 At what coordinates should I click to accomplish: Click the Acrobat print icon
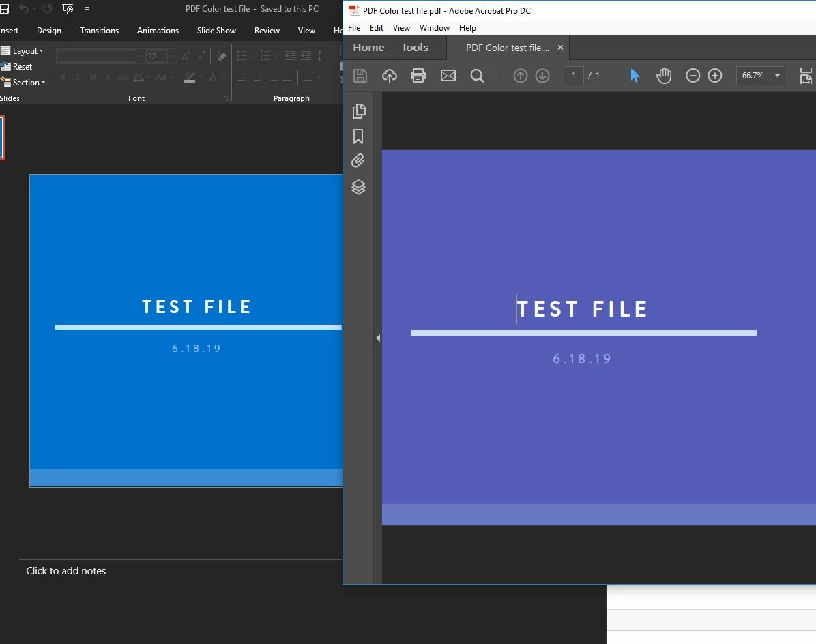tap(418, 76)
